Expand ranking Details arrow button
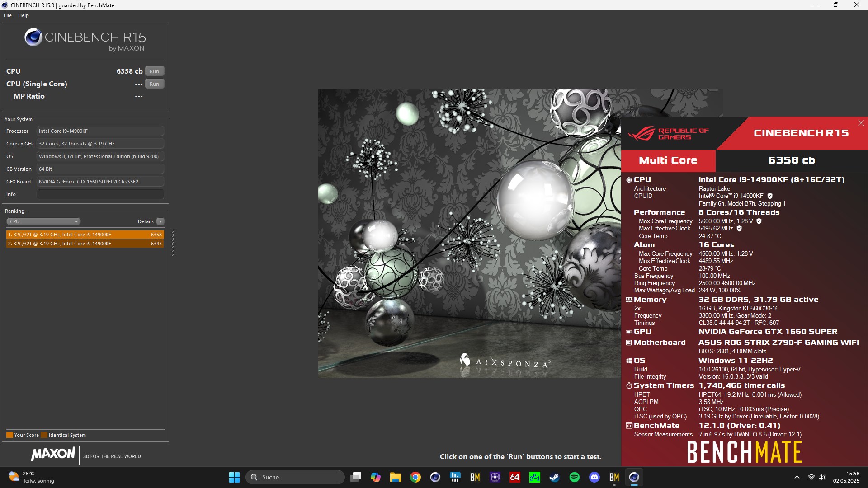This screenshot has height=488, width=868. point(160,221)
